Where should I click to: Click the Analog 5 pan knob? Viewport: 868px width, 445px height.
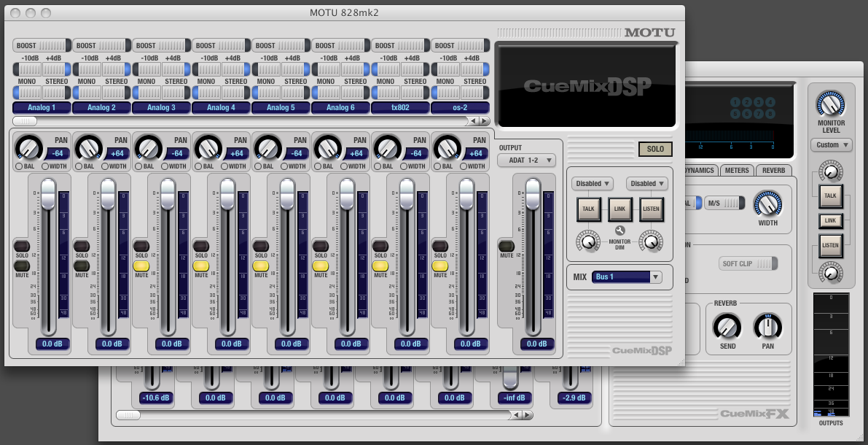268,149
